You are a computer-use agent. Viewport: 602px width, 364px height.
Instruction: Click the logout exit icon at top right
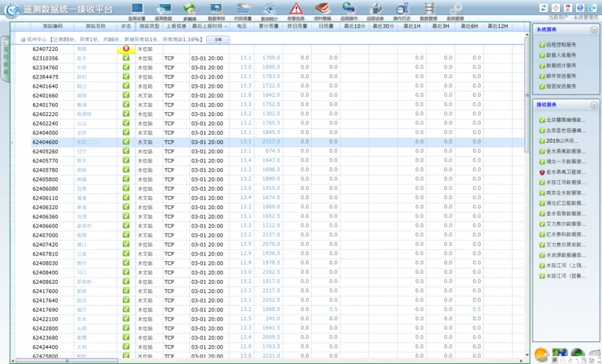[x=593, y=8]
